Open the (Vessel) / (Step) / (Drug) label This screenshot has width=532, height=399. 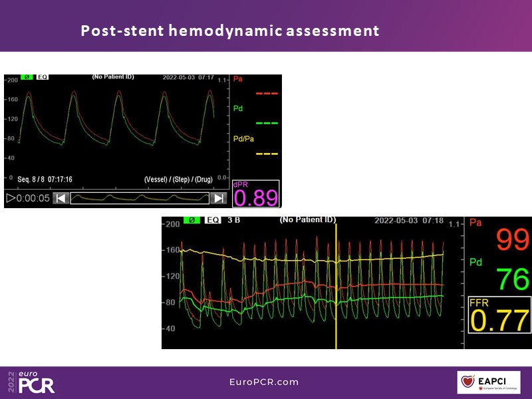point(184,180)
